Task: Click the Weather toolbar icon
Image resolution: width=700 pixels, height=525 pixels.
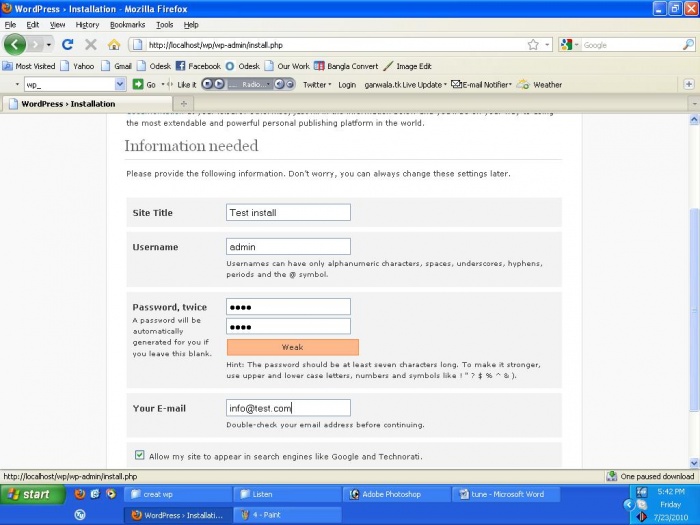Action: point(523,84)
